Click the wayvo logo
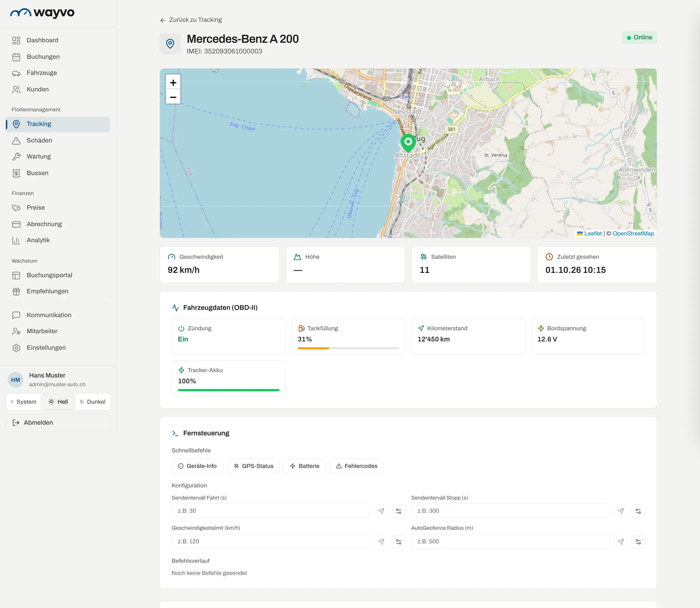700x608 pixels. click(x=42, y=13)
